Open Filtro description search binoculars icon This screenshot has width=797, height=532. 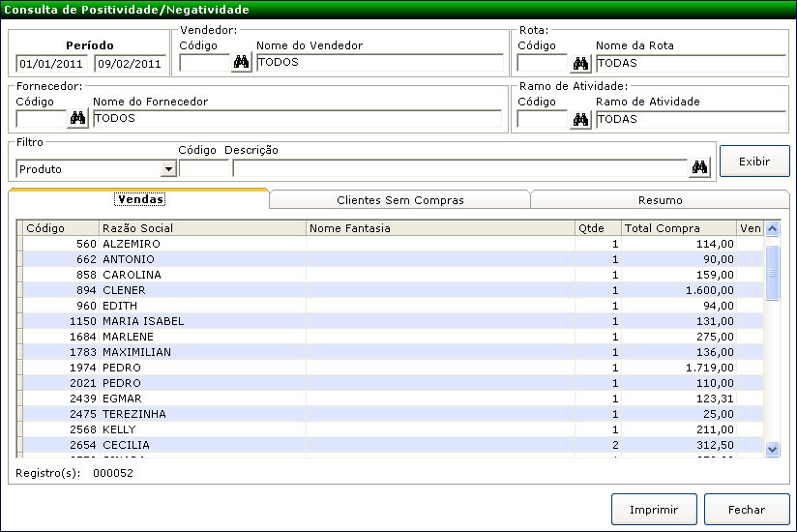point(699,167)
